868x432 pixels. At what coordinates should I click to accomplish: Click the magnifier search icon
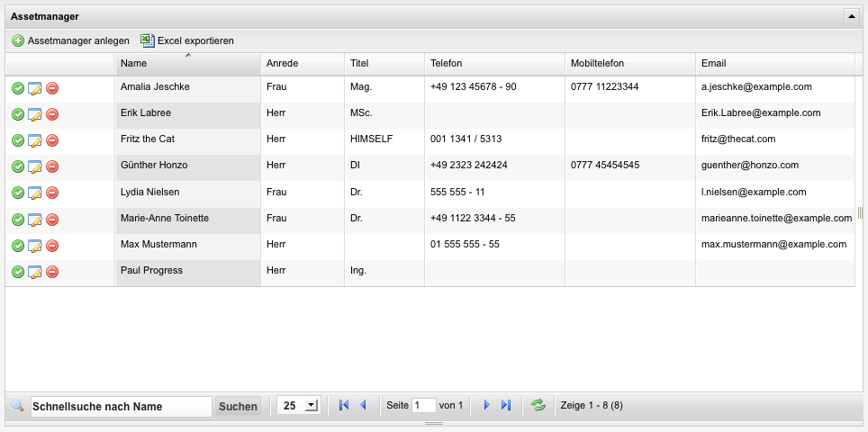pos(18,405)
